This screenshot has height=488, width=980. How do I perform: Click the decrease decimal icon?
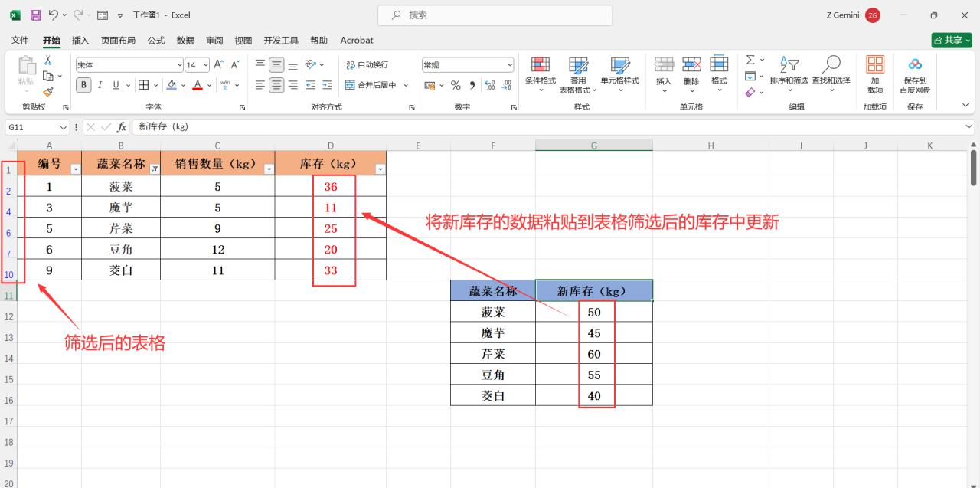coord(506,85)
